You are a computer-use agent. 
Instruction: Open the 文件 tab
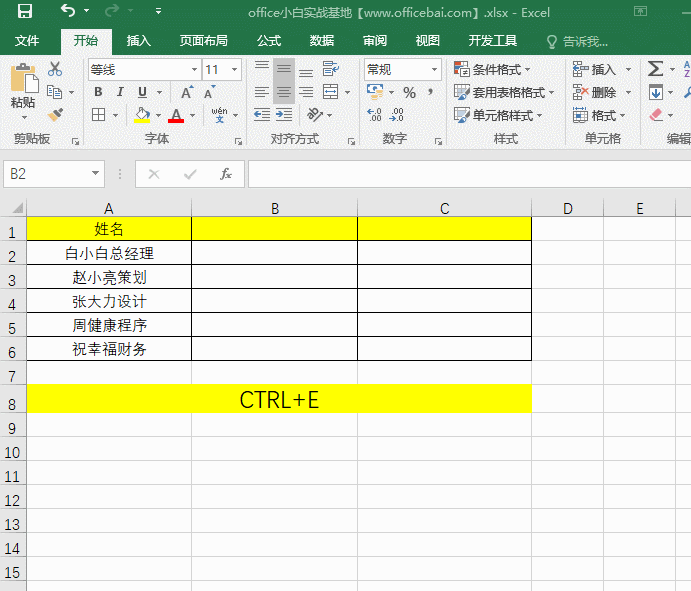point(27,41)
